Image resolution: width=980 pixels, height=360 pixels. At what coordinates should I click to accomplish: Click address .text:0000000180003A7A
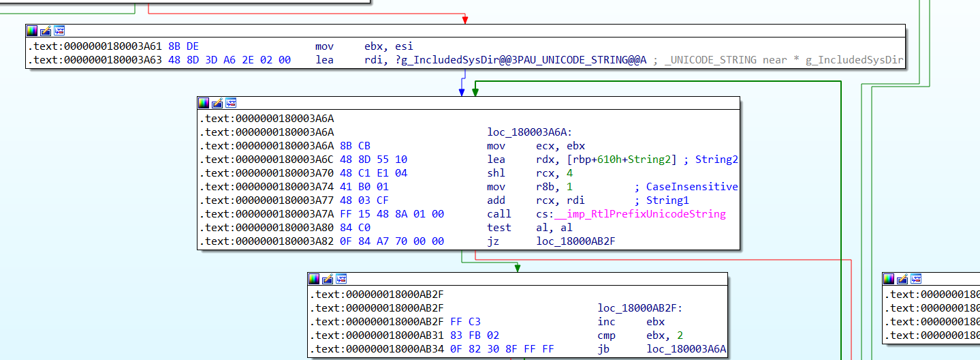[x=267, y=214]
